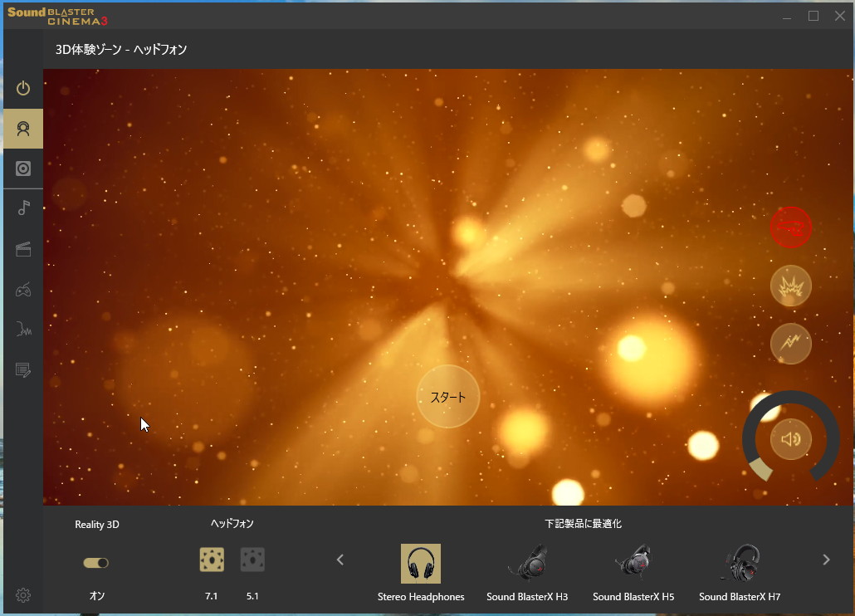Choose the Sound BlasterX H7 headset
Viewport: 855px width, 616px height.
(x=740, y=563)
